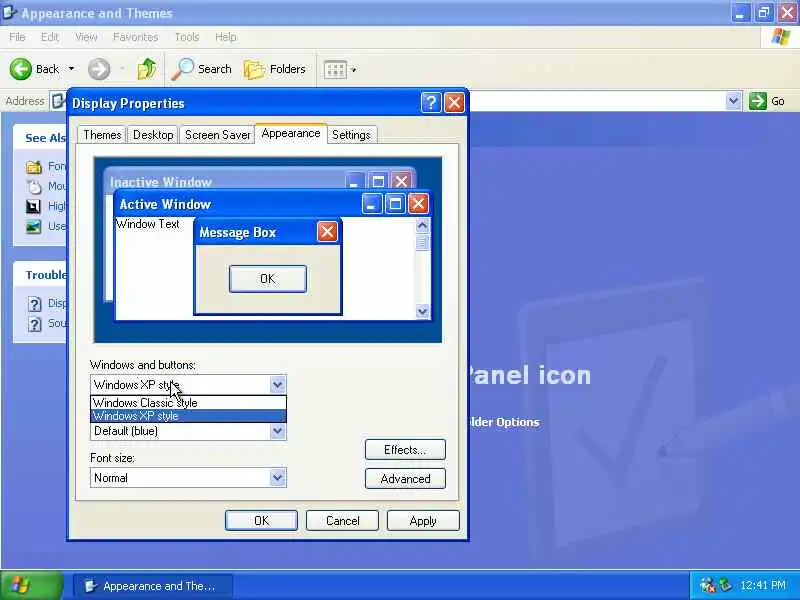Click the network tray icon with red X
Image resolution: width=800 pixels, height=600 pixels.
[707, 585]
